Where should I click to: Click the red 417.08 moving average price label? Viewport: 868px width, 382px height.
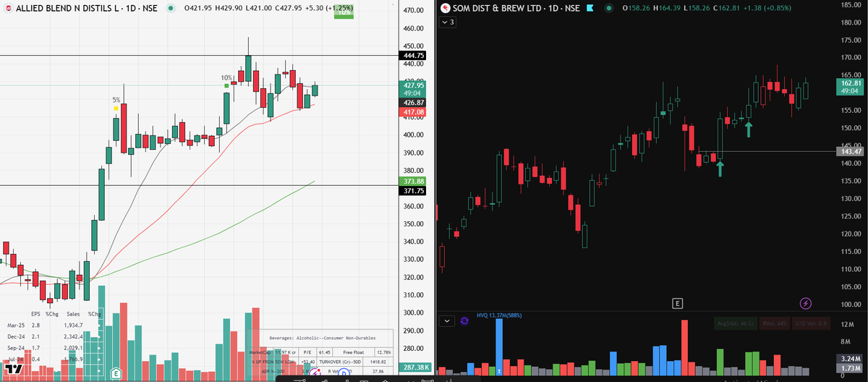click(414, 112)
